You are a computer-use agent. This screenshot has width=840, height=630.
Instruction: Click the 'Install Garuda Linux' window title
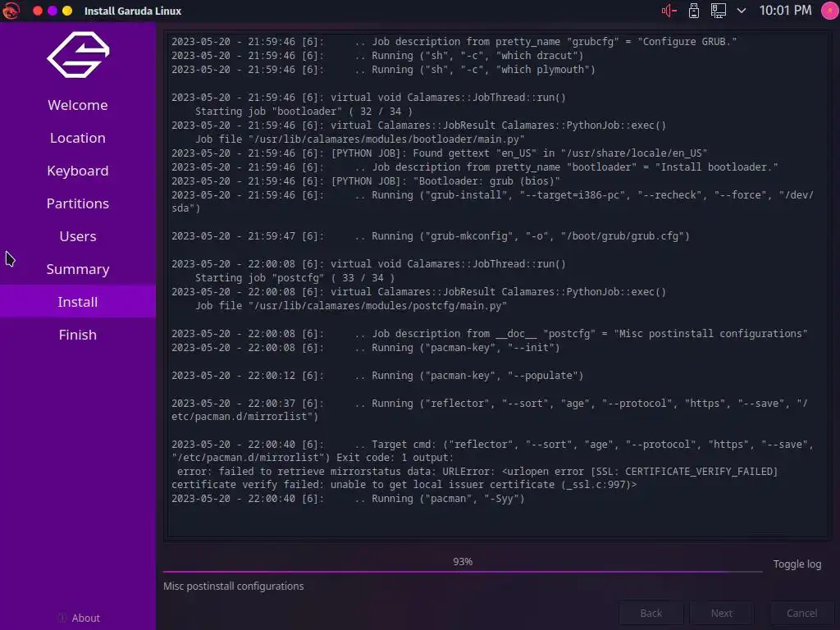(x=133, y=11)
